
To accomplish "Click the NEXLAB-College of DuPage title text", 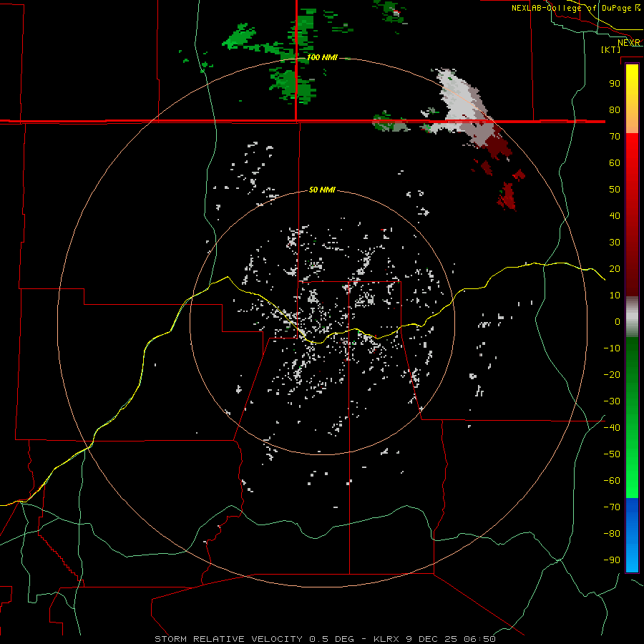I will tap(571, 8).
